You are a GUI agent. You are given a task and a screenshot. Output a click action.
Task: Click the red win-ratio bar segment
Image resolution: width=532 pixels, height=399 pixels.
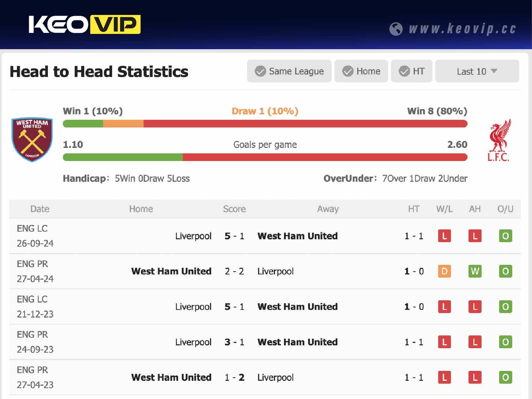305,124
